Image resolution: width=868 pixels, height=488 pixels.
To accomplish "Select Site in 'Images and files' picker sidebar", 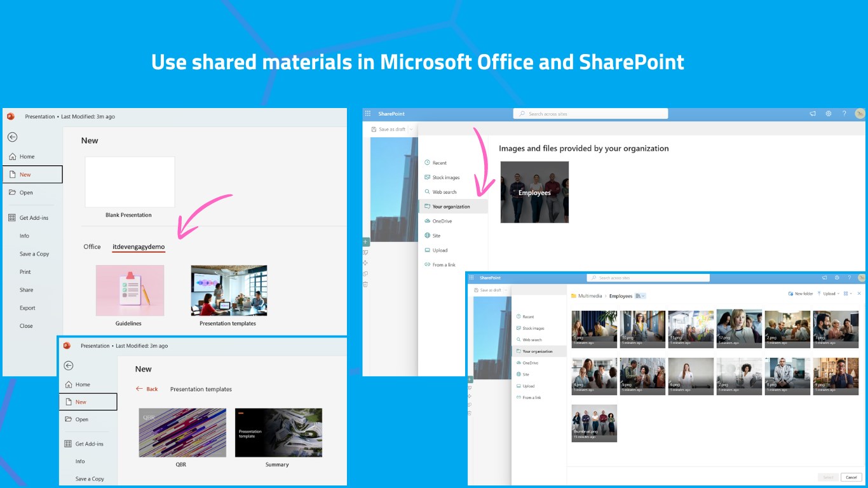I will [432, 236].
